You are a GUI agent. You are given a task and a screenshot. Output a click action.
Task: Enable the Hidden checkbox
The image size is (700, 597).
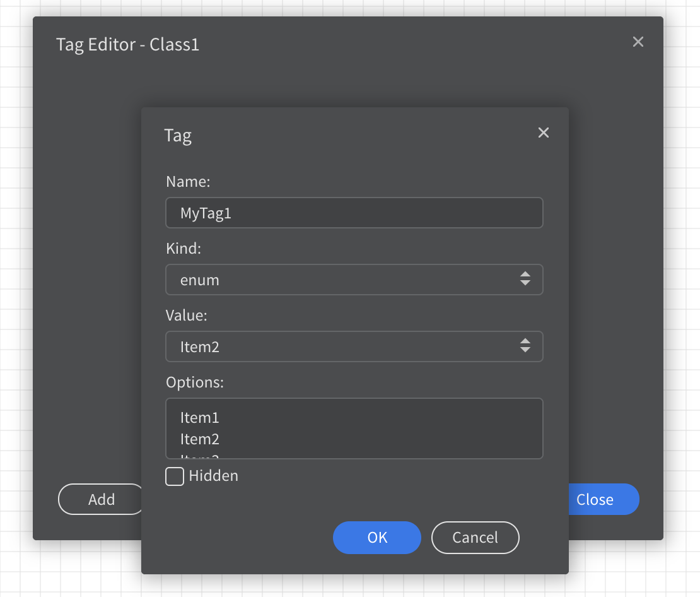tap(175, 476)
